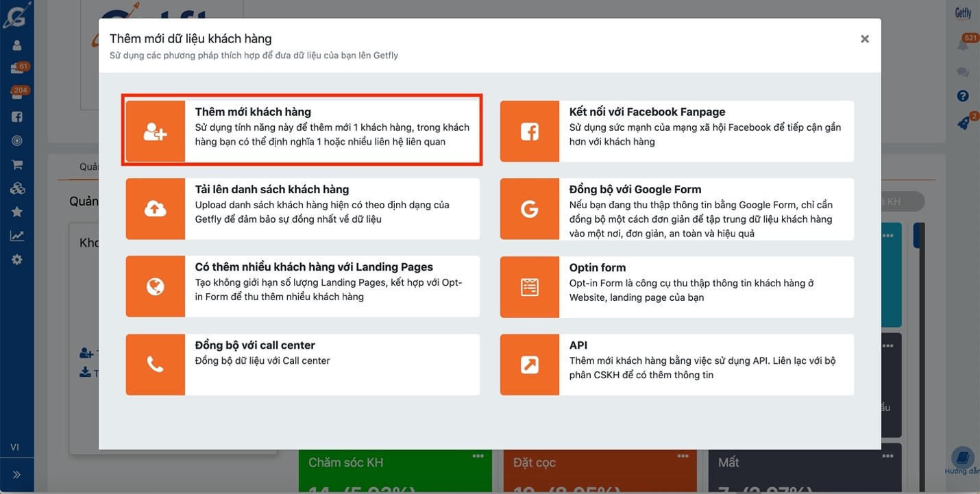980x494 pixels.
Task: Click the globe Landing Pages icon
Action: (156, 287)
